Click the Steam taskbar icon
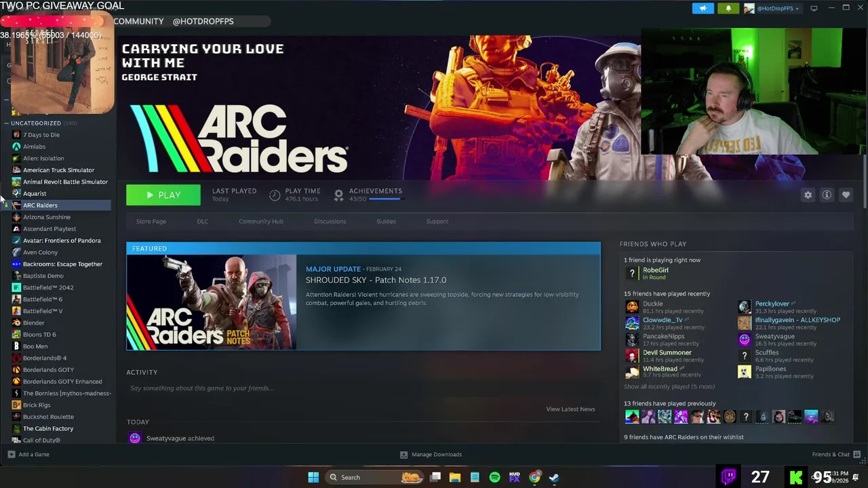 tap(554, 477)
